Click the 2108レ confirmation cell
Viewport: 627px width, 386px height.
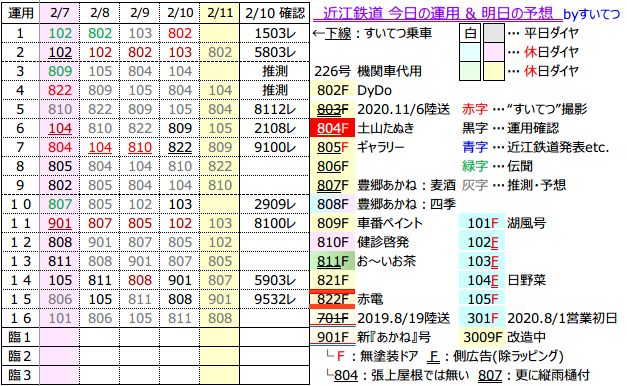click(x=275, y=128)
